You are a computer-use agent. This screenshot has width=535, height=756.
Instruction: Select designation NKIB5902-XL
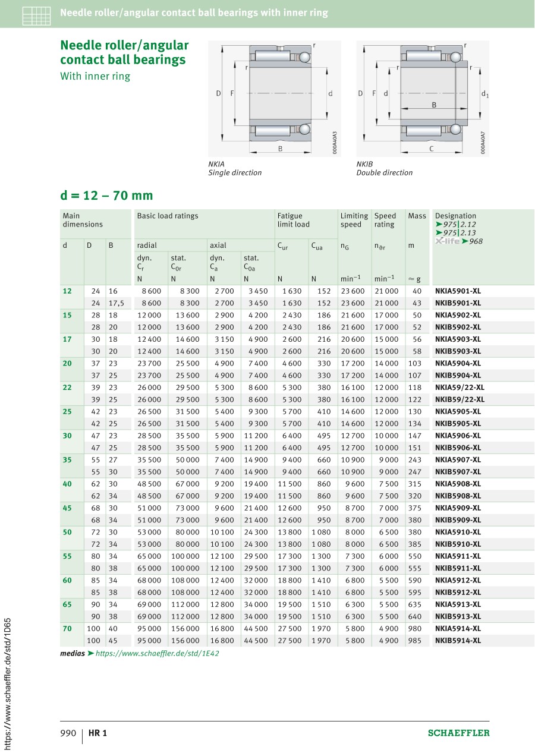point(458,327)
